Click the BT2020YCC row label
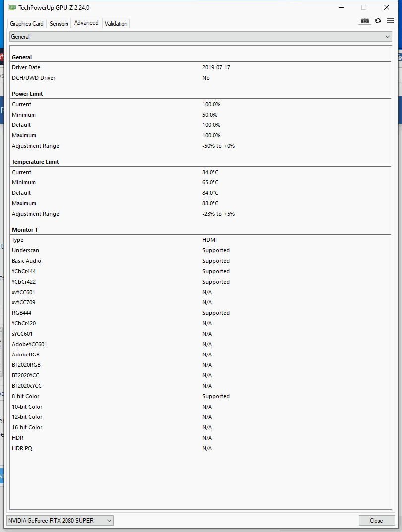The image size is (402, 532). click(25, 375)
